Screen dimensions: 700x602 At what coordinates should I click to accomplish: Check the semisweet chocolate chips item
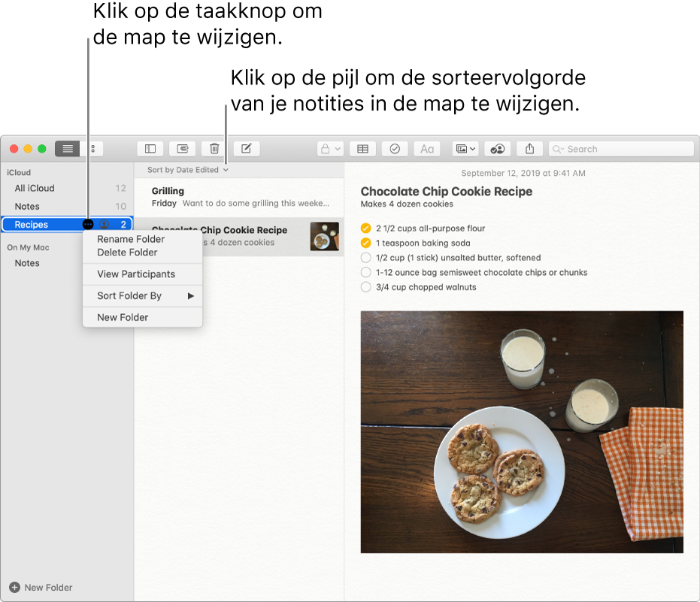[365, 272]
